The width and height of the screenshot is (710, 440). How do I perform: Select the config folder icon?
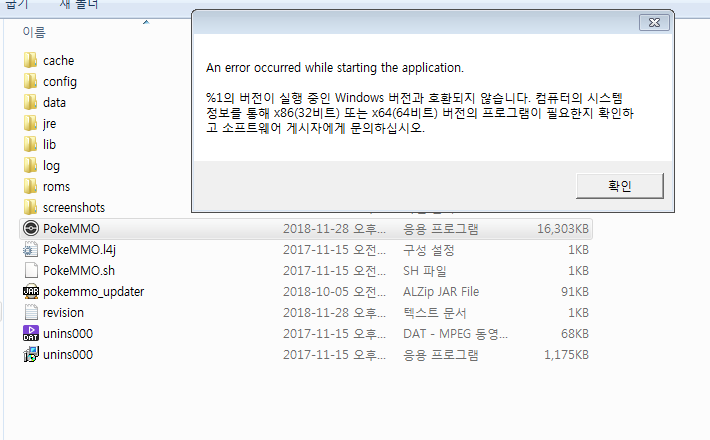30,82
